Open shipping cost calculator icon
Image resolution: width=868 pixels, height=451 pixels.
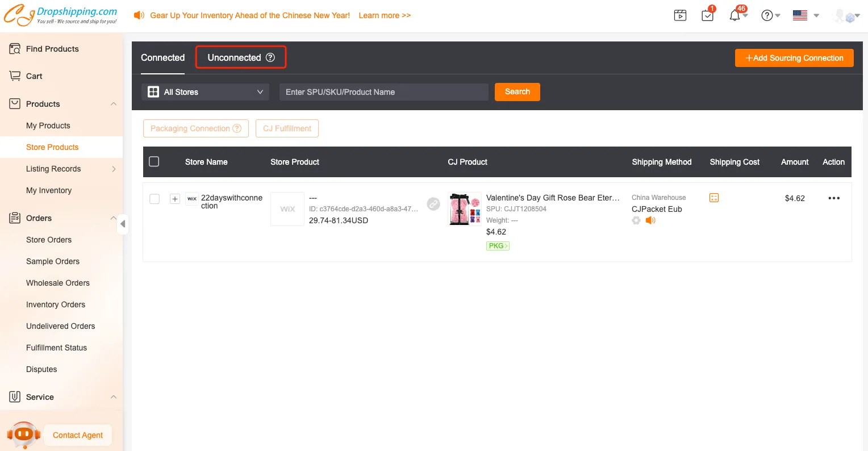pos(714,198)
